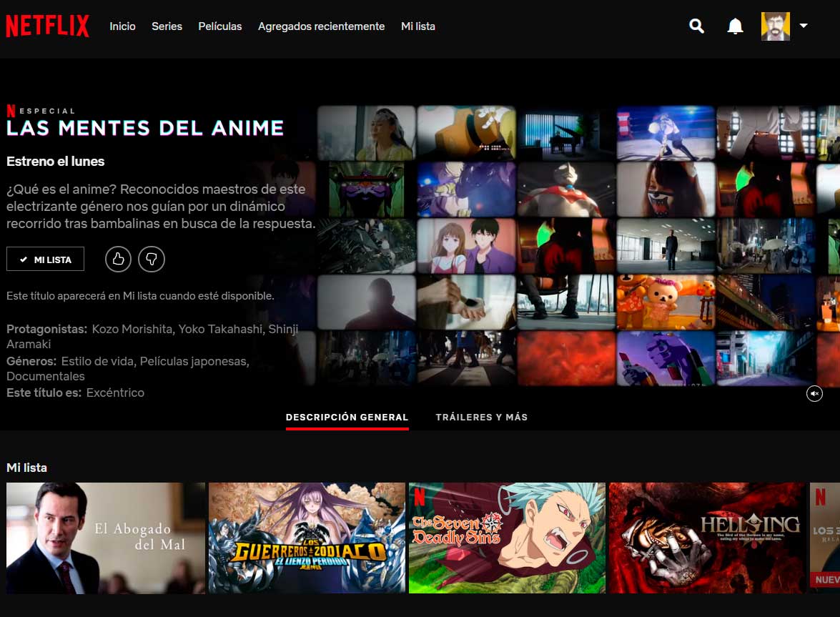Switch to Tráilers y más tab
This screenshot has height=617, width=840.
(482, 418)
